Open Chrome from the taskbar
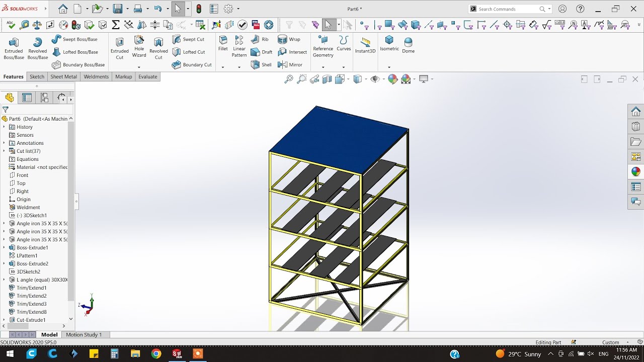Viewport: 644px width, 362px height. click(156, 354)
